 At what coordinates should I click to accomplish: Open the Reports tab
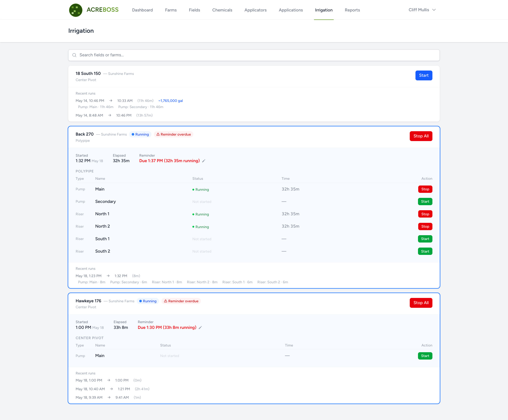pyautogui.click(x=352, y=10)
